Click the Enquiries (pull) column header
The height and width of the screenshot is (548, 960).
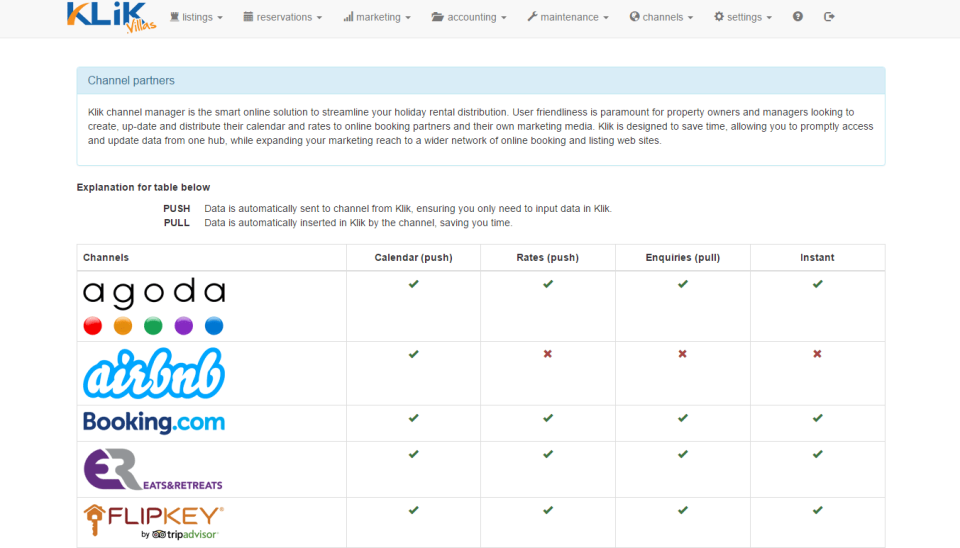(683, 257)
